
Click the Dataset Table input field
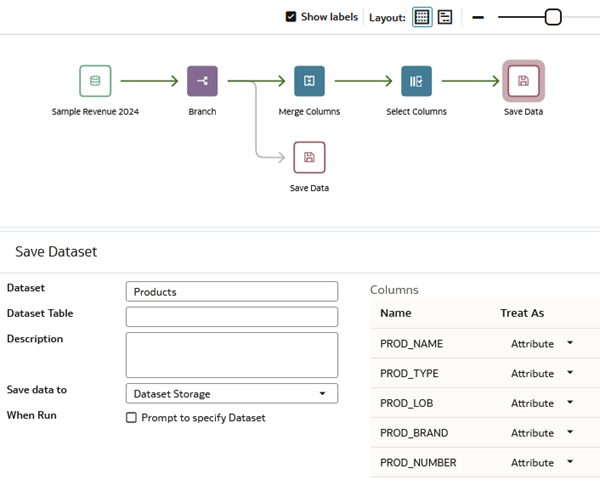(232, 317)
